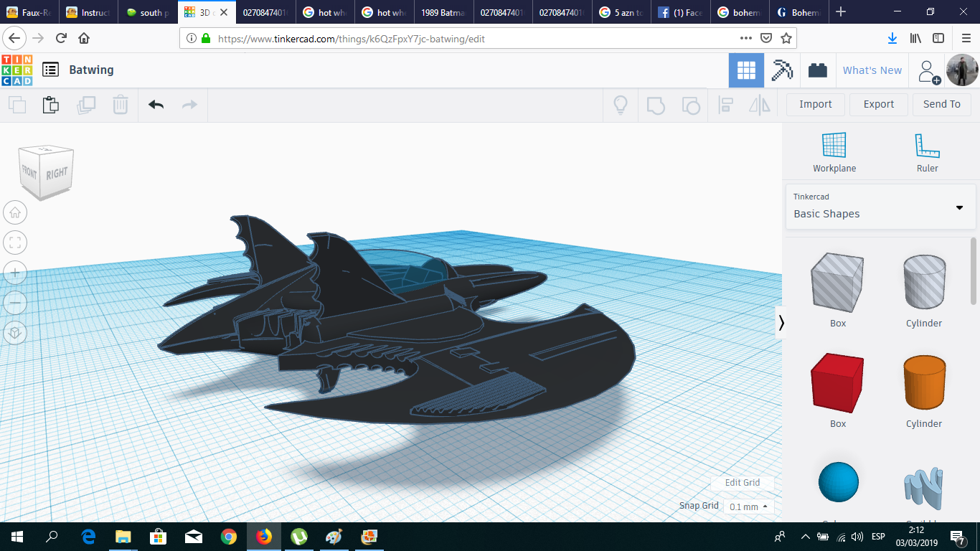Image resolution: width=980 pixels, height=551 pixels.
Task: Select the orange Cylinder shape
Action: click(x=924, y=384)
